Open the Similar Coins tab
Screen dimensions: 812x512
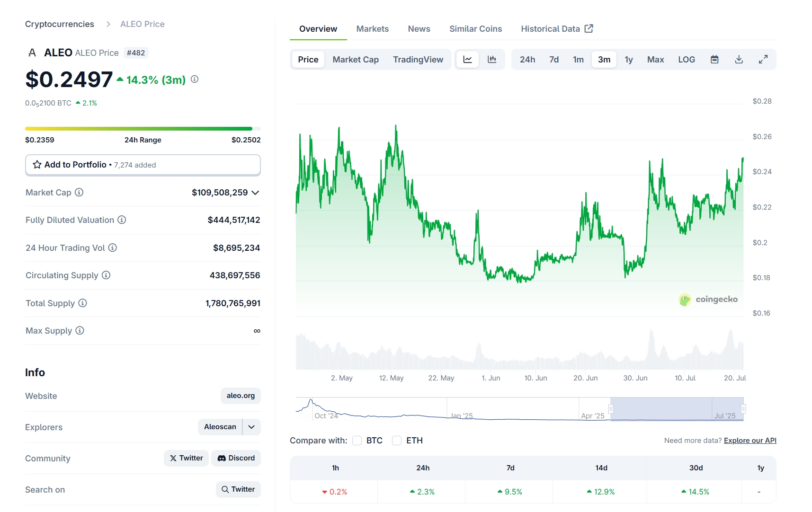tap(475, 29)
